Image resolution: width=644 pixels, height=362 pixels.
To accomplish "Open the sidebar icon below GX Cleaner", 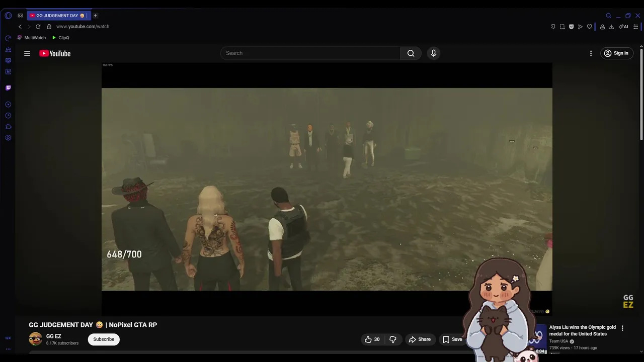I will click(x=8, y=61).
